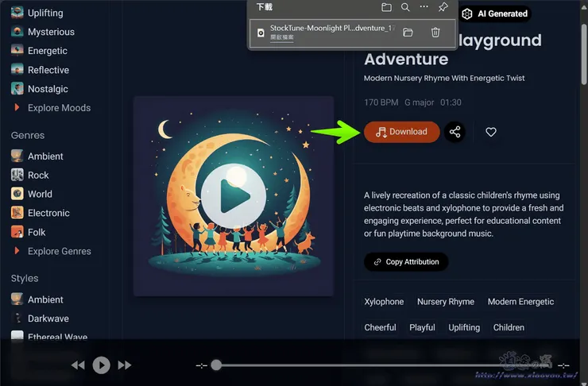Click the Cheerful tag
This screenshot has width=588, height=386.
tap(380, 327)
